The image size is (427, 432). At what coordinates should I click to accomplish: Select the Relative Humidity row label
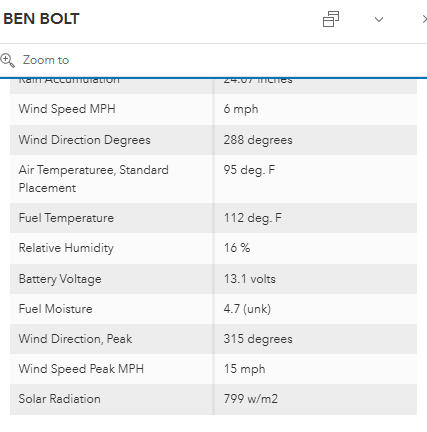[66, 248]
